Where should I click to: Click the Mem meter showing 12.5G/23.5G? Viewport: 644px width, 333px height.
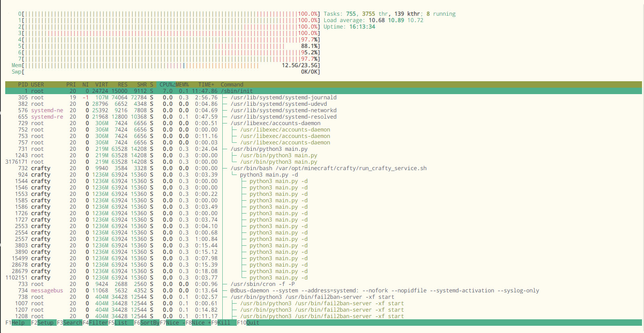166,65
